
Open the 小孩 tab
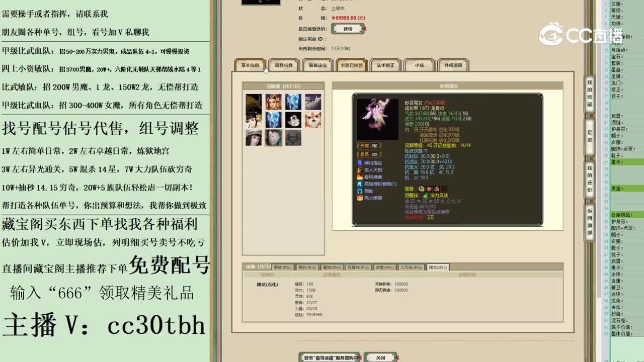[x=419, y=65]
